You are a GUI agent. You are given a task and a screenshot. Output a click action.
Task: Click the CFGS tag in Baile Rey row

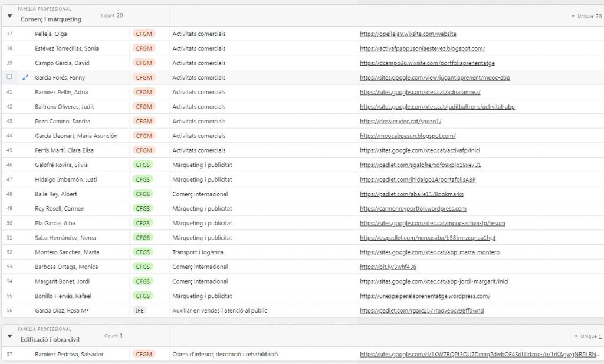(143, 194)
